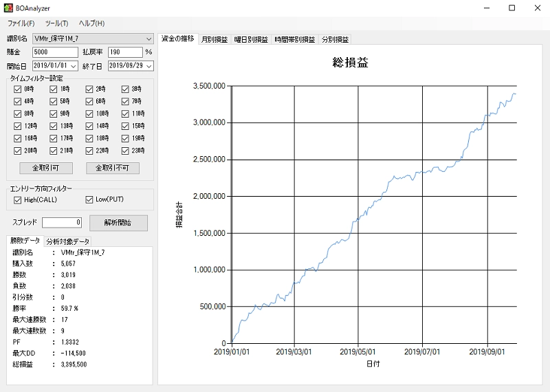Click the スプレッド input field
Viewport: 550px width, 392px height.
coord(62,223)
